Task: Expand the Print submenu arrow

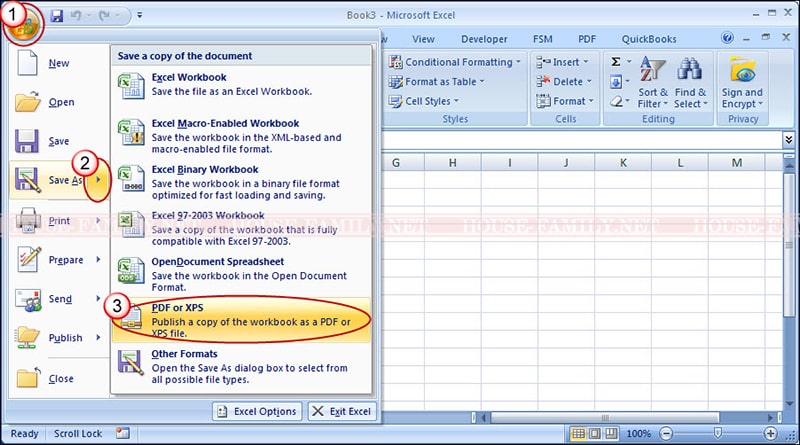Action: click(98, 220)
